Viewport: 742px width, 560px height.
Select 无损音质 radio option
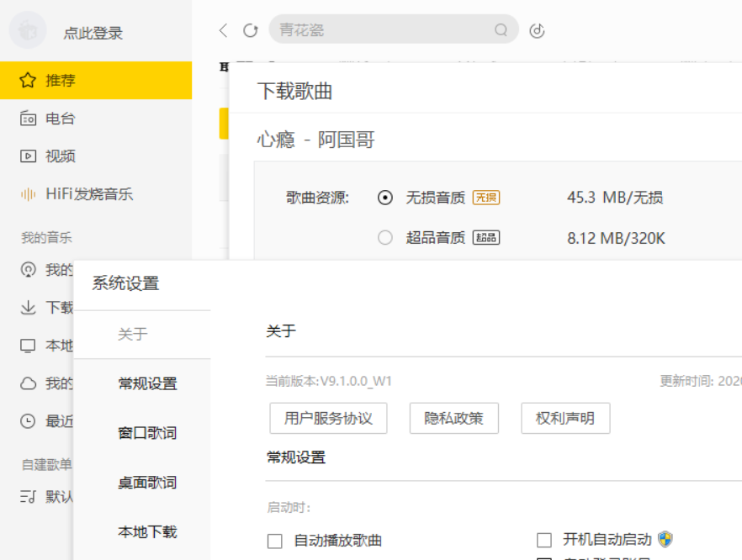tap(385, 198)
